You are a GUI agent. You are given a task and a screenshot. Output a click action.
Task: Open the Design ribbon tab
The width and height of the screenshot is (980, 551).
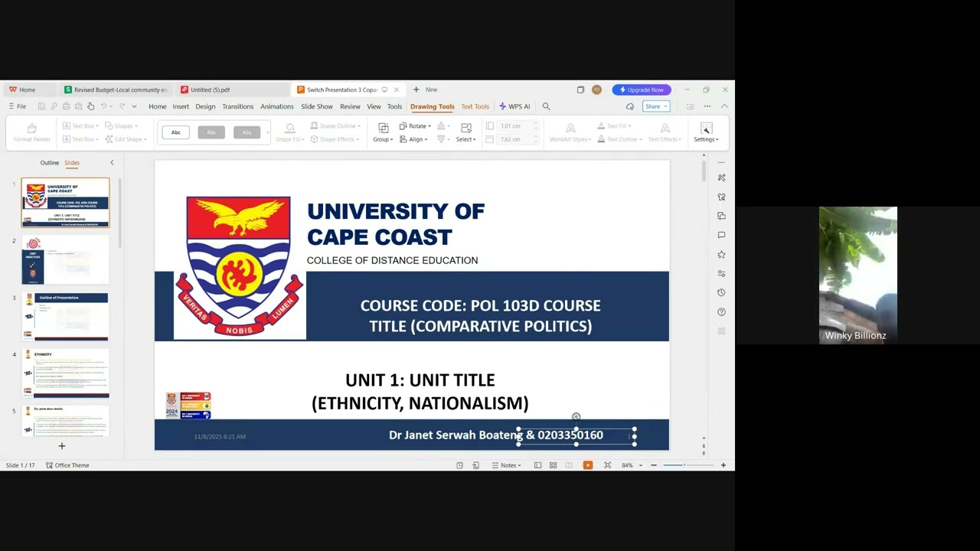[205, 106]
